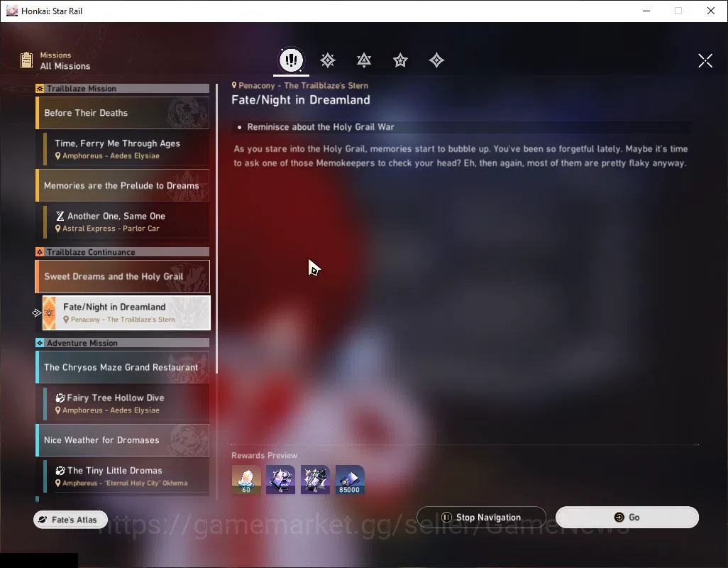This screenshot has width=728, height=568.
Task: Click the pin icon beside Astral Express - Parlor Car
Action: 58,229
